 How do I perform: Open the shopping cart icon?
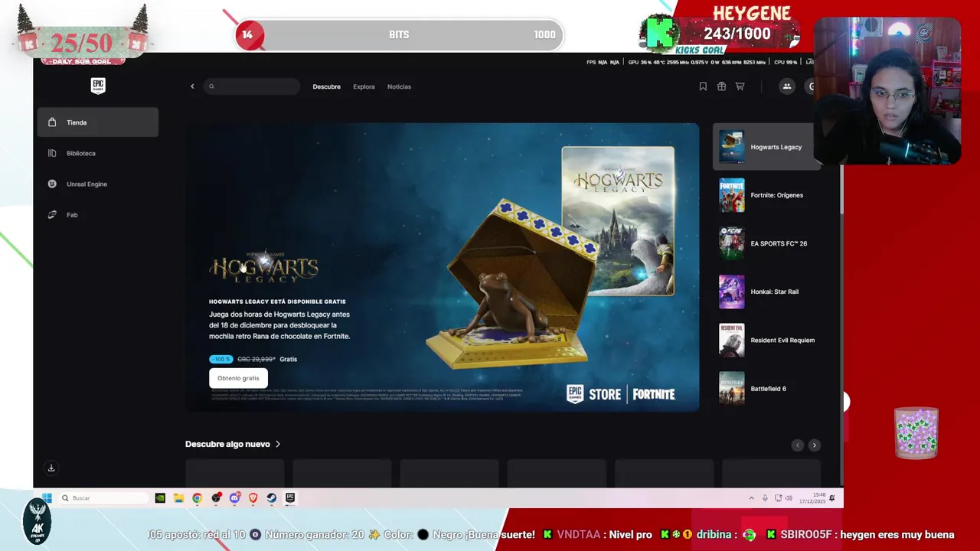[x=740, y=86]
